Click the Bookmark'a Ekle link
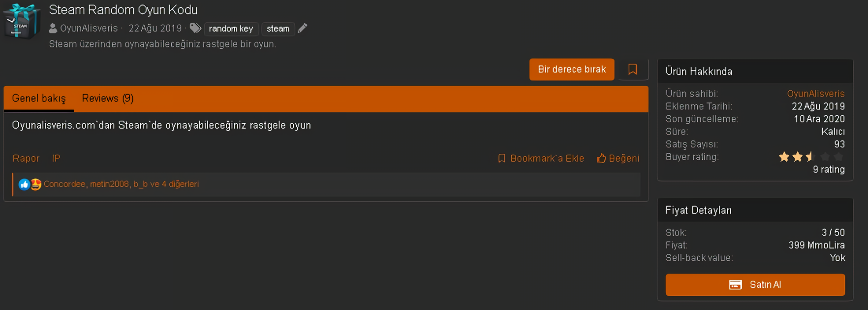 (x=541, y=158)
